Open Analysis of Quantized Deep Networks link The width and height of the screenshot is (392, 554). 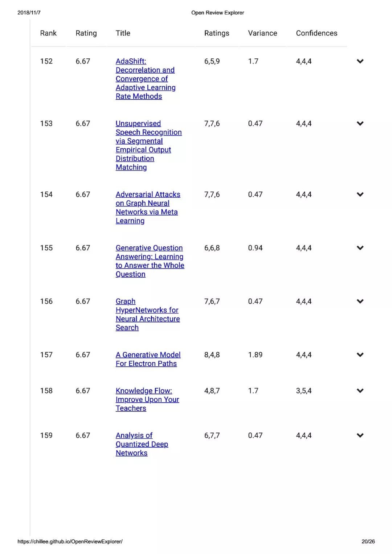tap(142, 444)
